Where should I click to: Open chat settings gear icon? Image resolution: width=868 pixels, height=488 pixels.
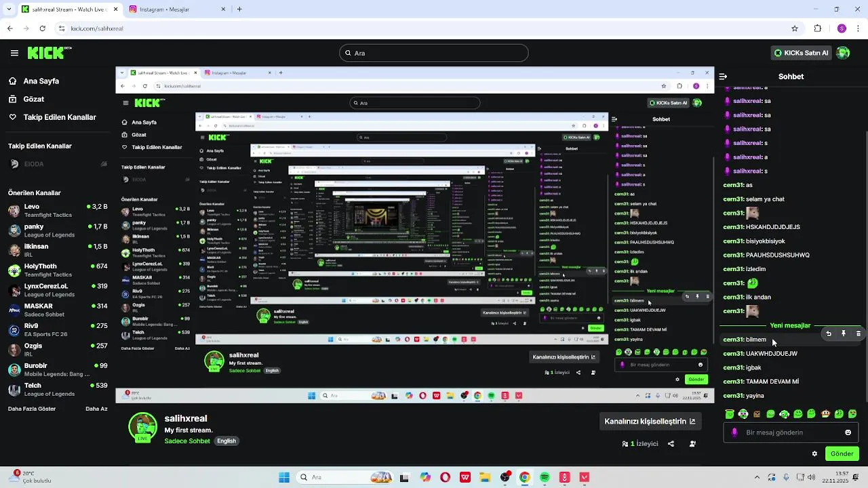(x=814, y=454)
